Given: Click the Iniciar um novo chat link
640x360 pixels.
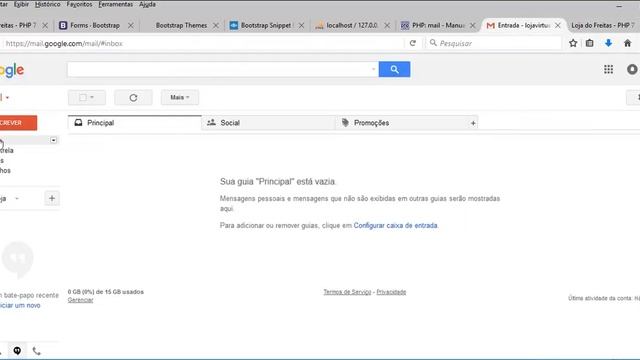Looking at the screenshot, I should (20, 305).
